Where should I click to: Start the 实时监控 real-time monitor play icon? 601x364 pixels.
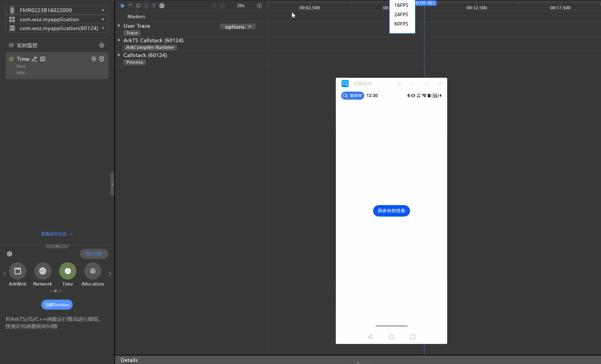point(102,45)
